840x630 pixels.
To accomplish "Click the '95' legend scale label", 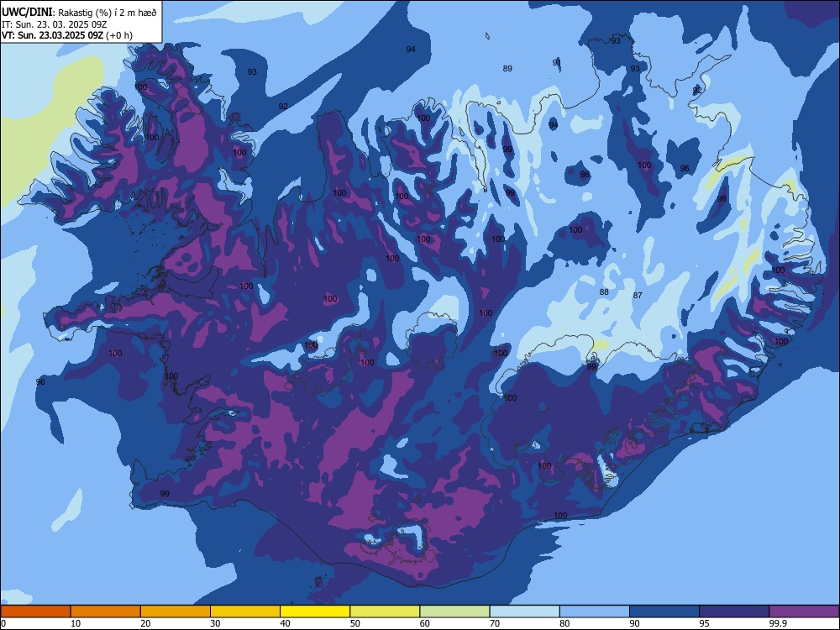I will point(705,623).
